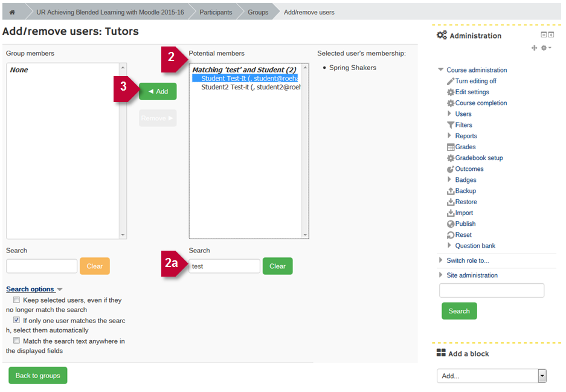Click Spring Shakers membership entry
The image size is (566, 392).
point(353,68)
